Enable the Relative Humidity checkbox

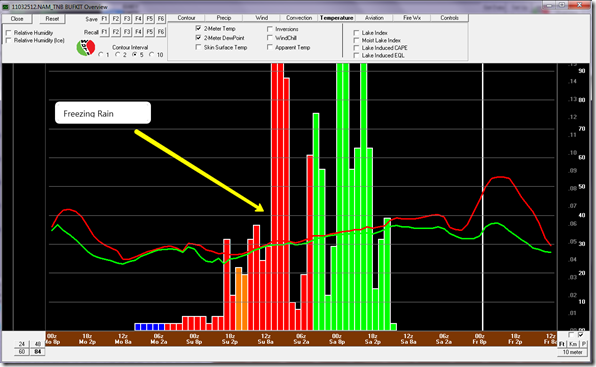pos(8,33)
